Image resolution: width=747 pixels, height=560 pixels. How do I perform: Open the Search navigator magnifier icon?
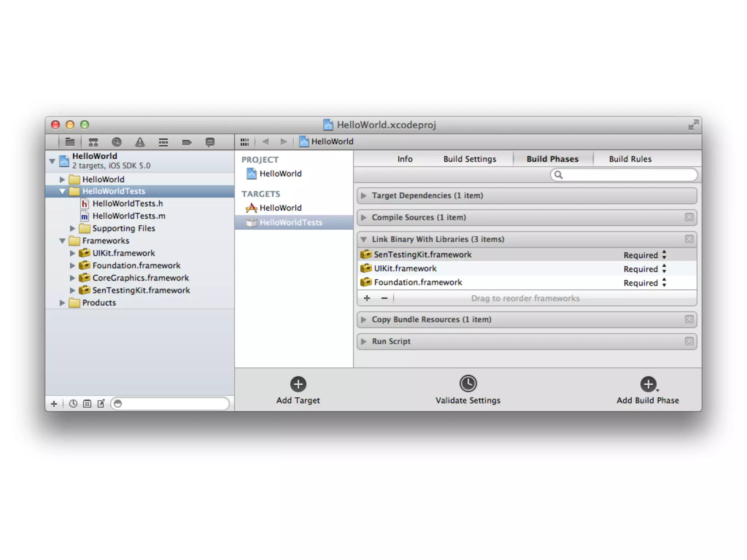[117, 142]
